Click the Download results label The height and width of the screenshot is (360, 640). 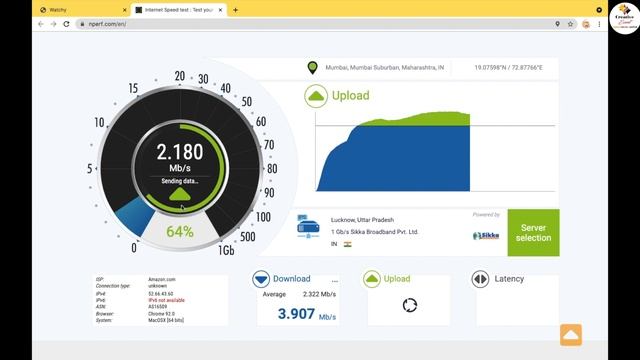[x=291, y=279]
